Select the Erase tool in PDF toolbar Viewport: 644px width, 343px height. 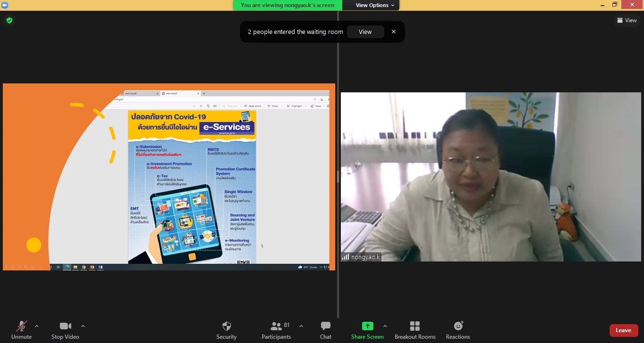pyautogui.click(x=316, y=106)
